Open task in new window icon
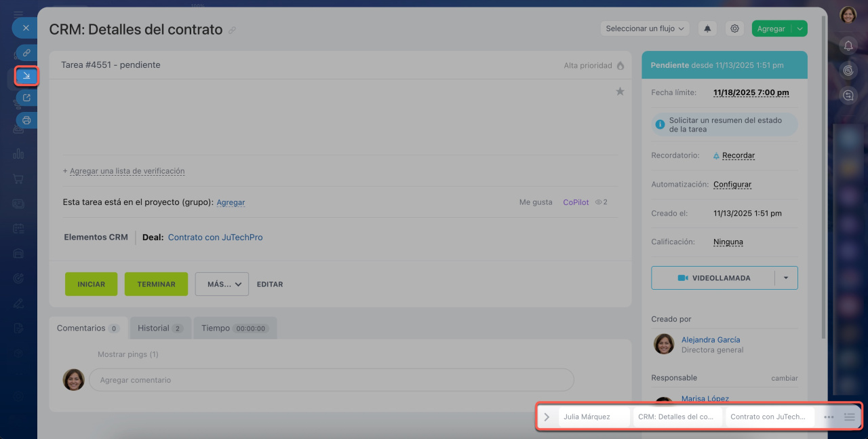 tap(26, 98)
